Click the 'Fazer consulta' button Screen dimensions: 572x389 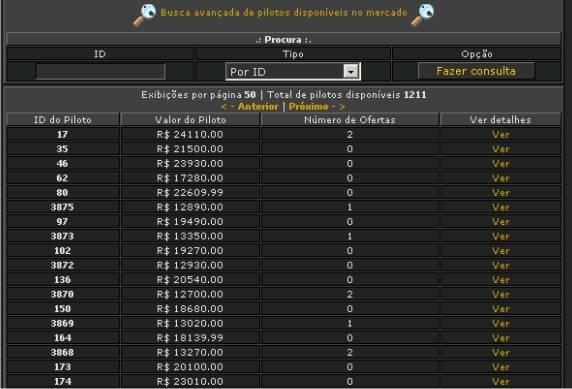pos(476,71)
